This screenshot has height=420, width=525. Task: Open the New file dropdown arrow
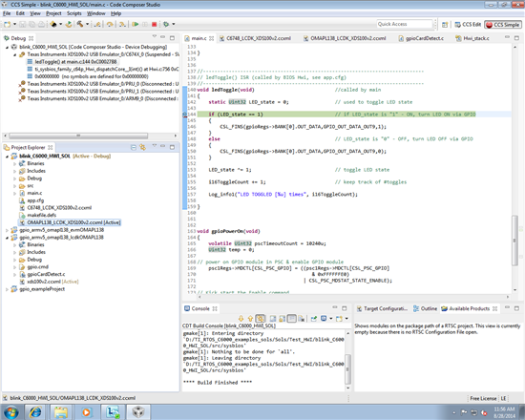coord(14,24)
